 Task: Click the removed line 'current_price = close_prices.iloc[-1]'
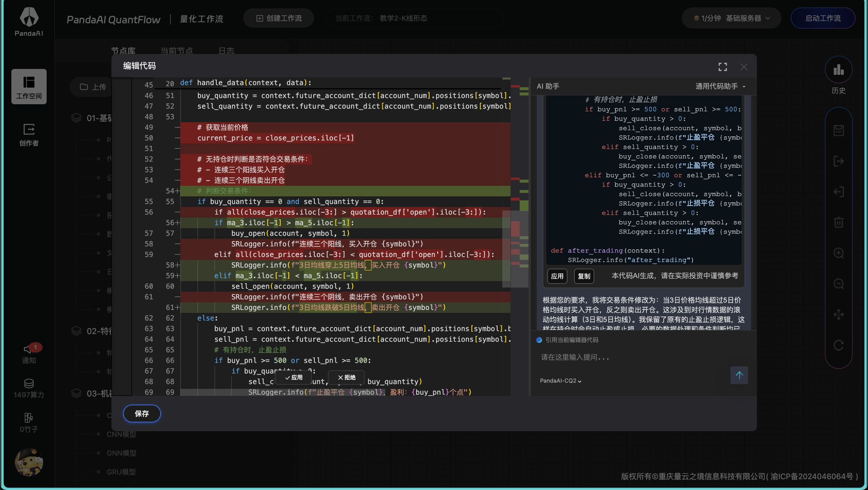(x=276, y=138)
